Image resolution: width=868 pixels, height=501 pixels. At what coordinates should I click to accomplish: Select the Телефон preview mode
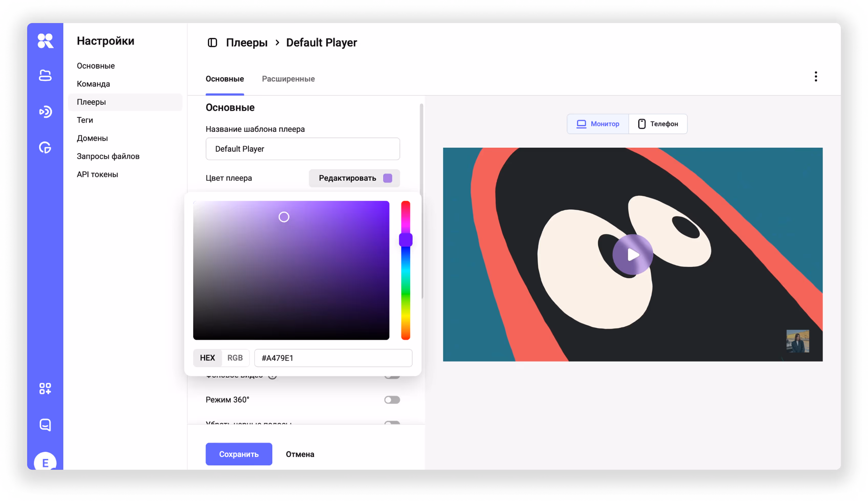tap(658, 124)
